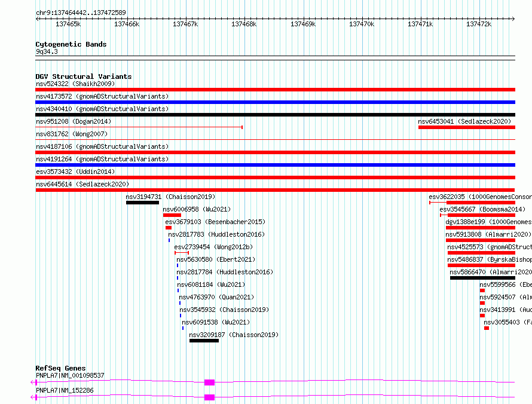
Task: Click the black bar for nsv4340410
Action: tap(275, 115)
